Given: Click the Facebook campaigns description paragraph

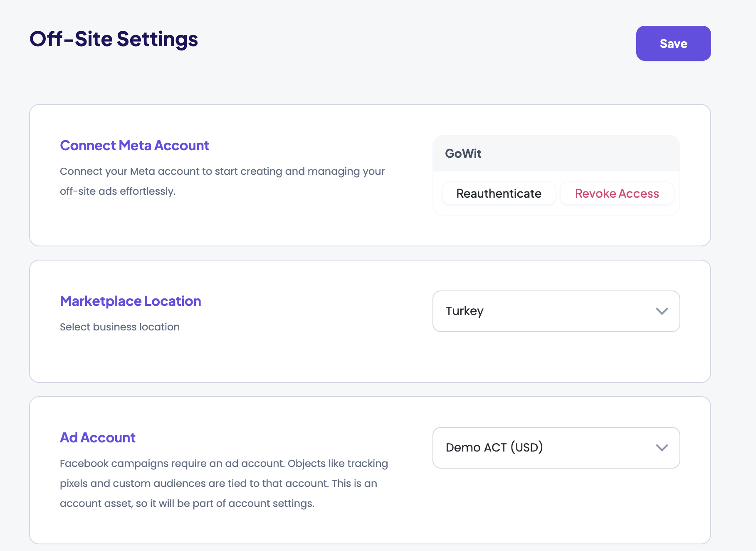Looking at the screenshot, I should [x=224, y=484].
